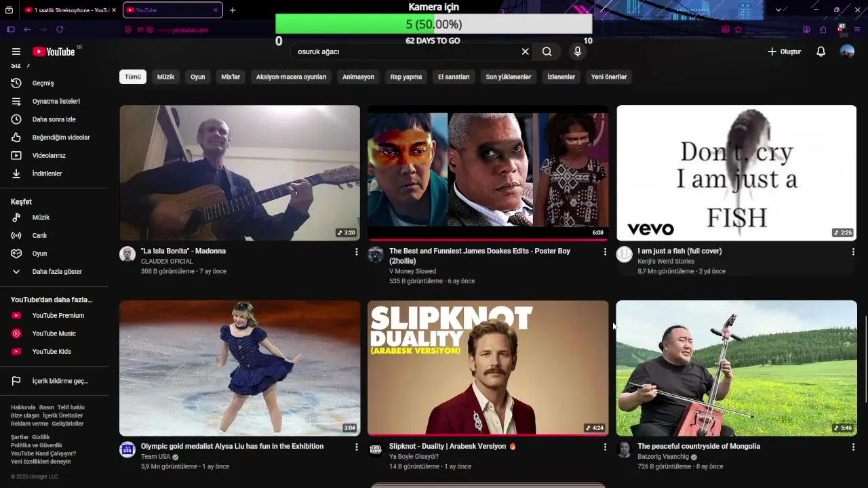Click the 'Kamera için' green progress bar
The height and width of the screenshot is (488, 868).
[x=434, y=24]
